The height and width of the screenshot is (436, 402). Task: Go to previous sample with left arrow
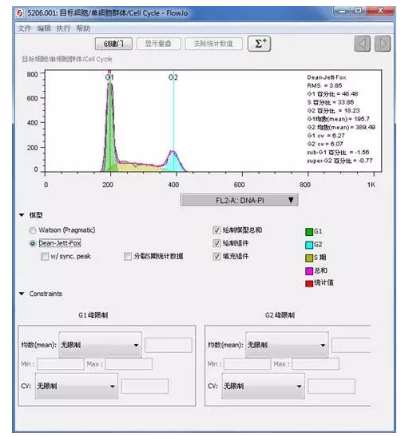click(x=362, y=44)
